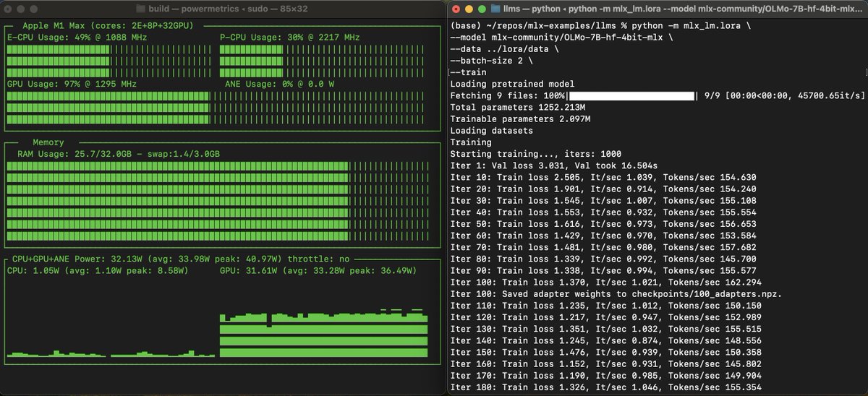
Task: Click the --train argument line
Action: pos(468,72)
